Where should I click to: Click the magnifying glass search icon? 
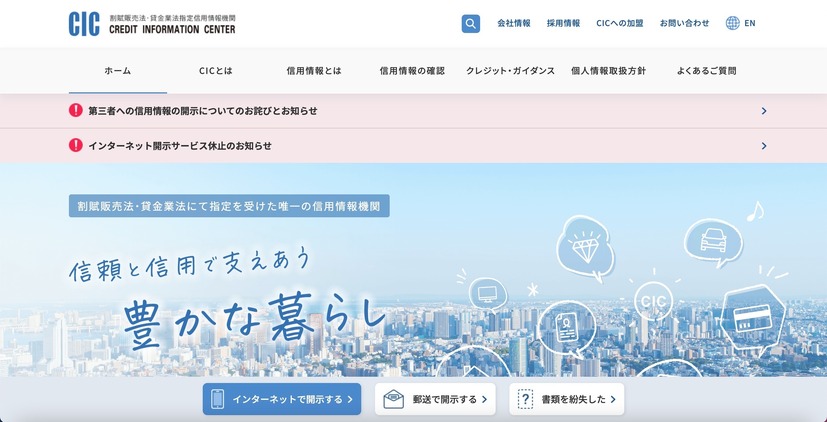coord(470,23)
